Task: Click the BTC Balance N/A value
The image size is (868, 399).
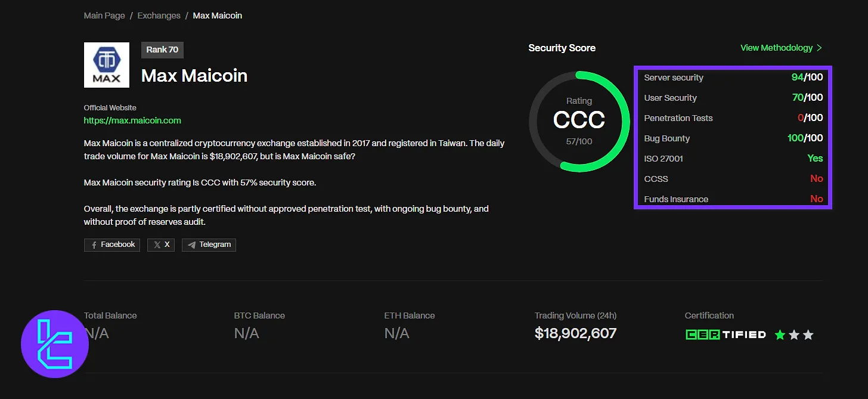Action: [x=247, y=333]
